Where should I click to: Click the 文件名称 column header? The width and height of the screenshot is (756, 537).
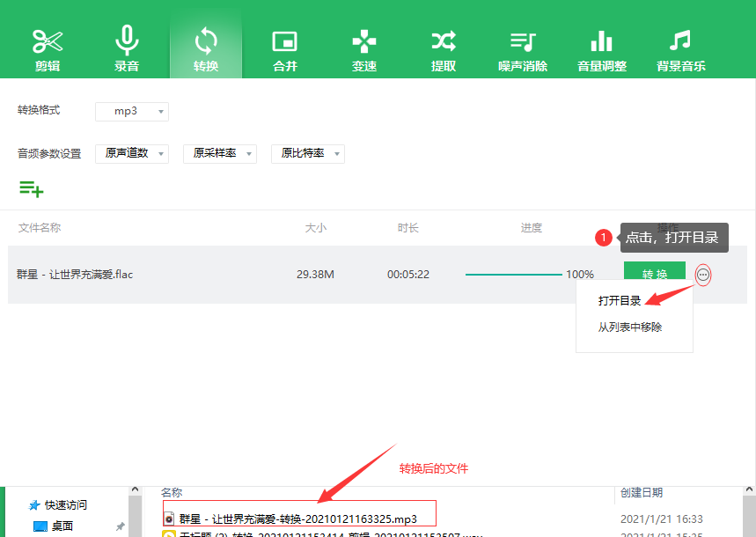click(40, 228)
